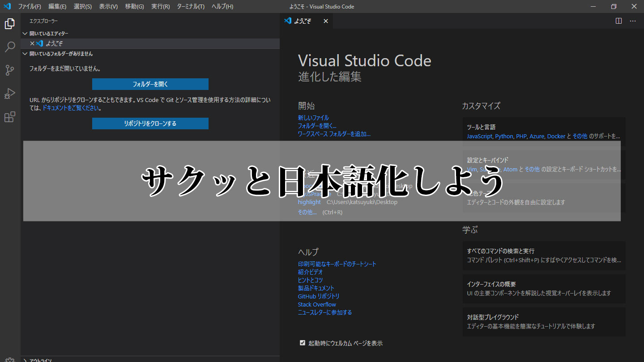Image resolution: width=644 pixels, height=362 pixels.
Task: Click the Run and Debug icon
Action: pyautogui.click(x=9, y=94)
